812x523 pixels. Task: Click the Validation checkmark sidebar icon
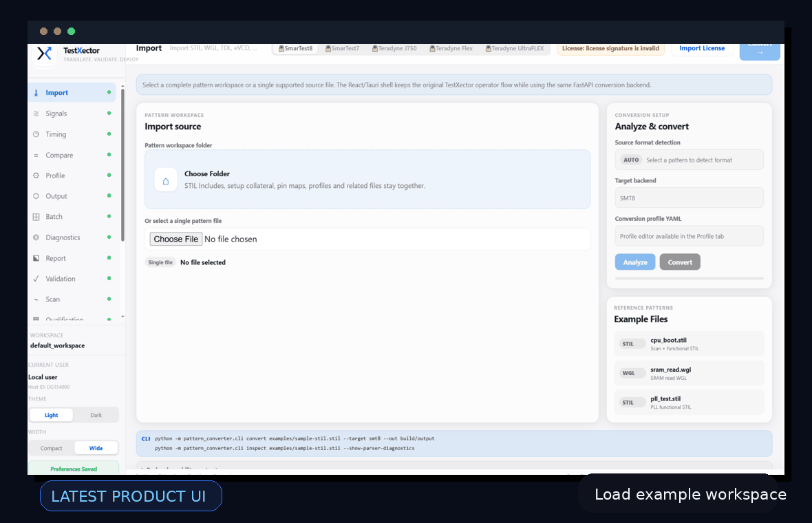click(x=36, y=279)
